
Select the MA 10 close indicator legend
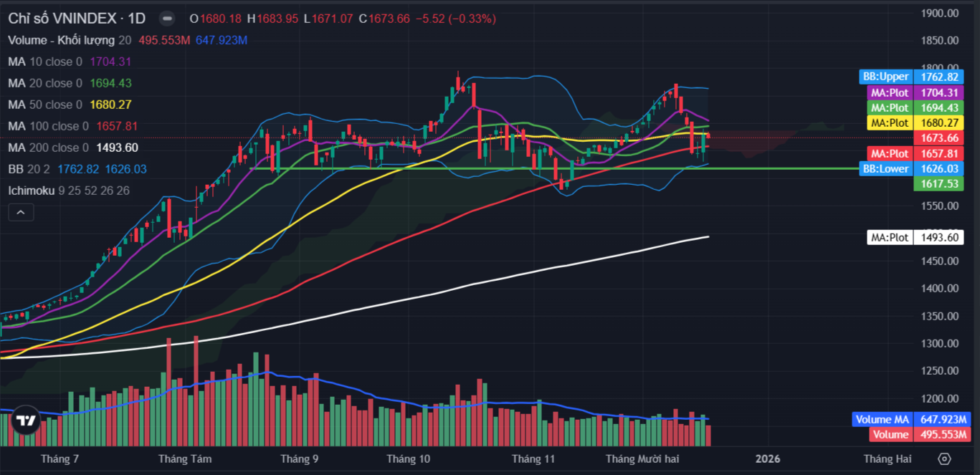(44, 62)
